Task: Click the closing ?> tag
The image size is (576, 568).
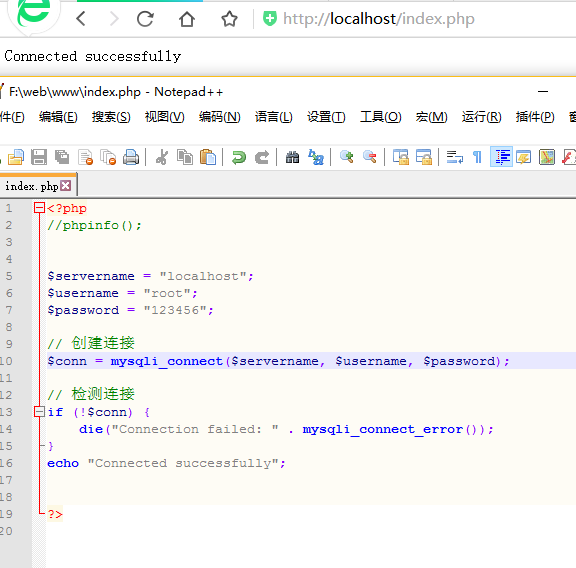Action: [x=55, y=514]
